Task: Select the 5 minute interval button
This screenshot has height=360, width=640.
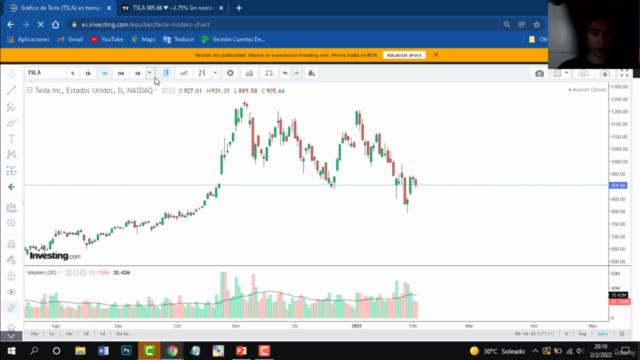Action: tap(73, 73)
